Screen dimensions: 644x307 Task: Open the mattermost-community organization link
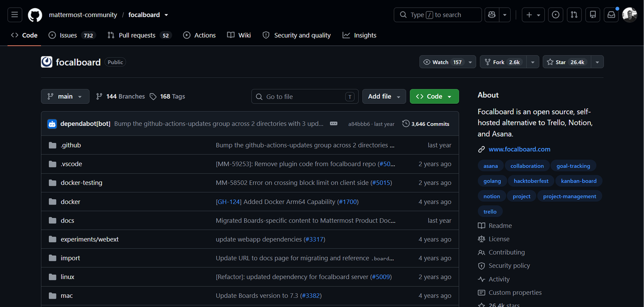[83, 15]
